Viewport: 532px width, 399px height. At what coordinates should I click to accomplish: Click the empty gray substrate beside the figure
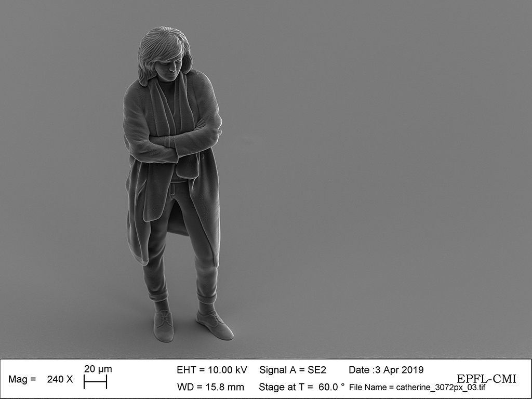[364, 182]
